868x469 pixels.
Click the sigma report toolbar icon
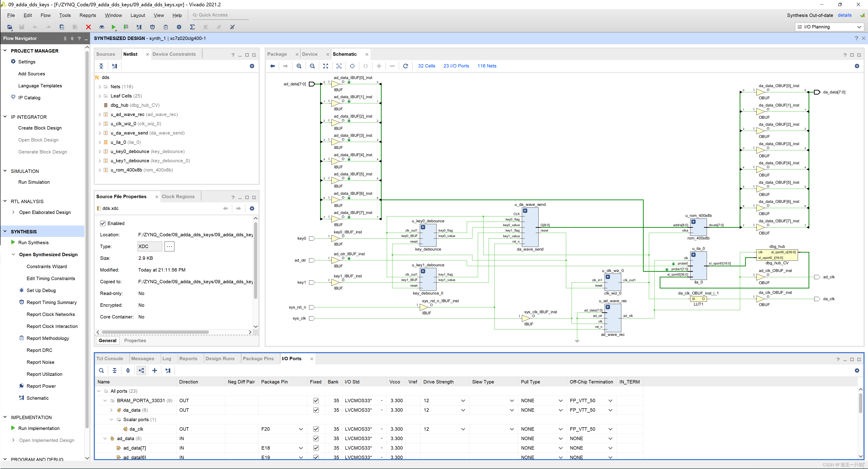tap(192, 27)
